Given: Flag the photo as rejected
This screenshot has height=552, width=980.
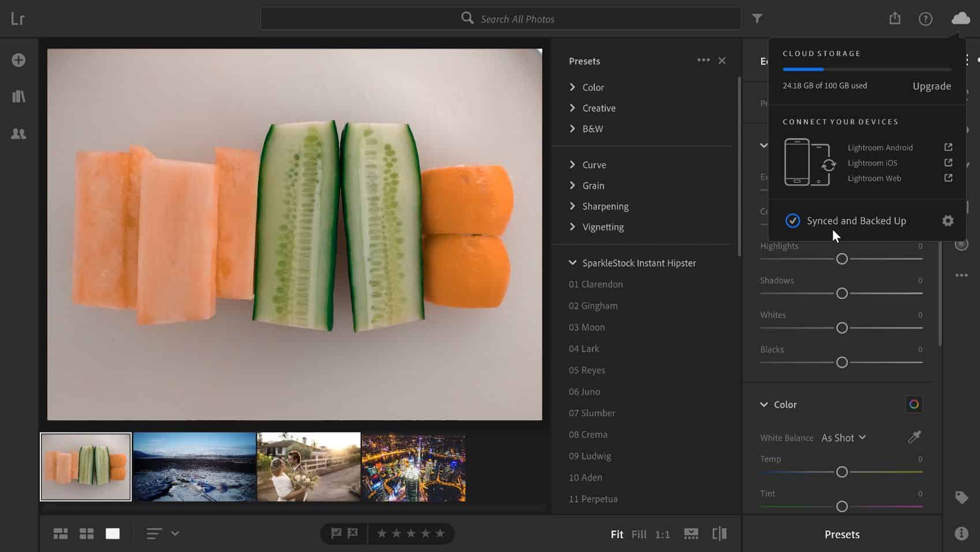Looking at the screenshot, I should [x=353, y=534].
